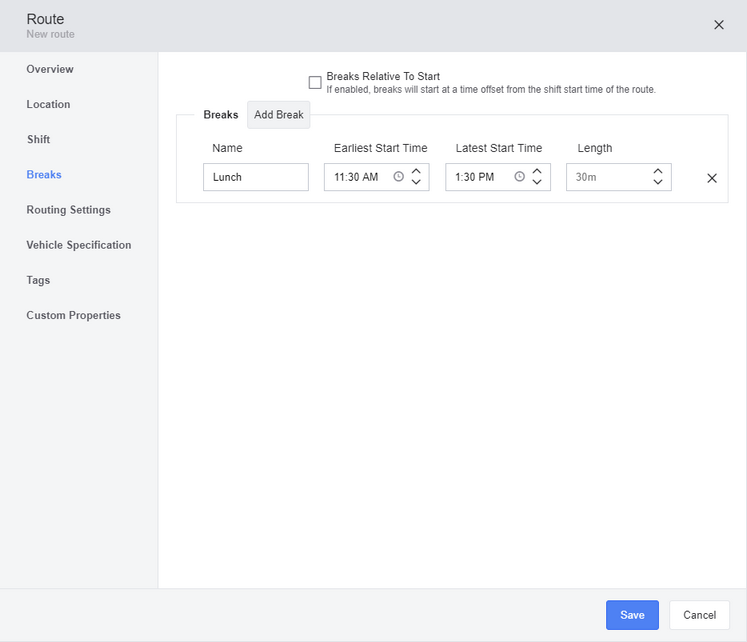This screenshot has height=642, width=747.
Task: Click the 30m Length field
Action: pos(619,177)
